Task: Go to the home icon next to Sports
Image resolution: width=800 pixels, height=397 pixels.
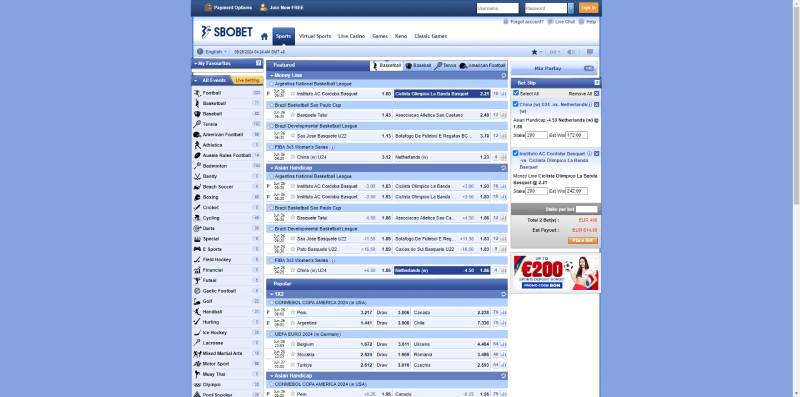Action: 264,36
